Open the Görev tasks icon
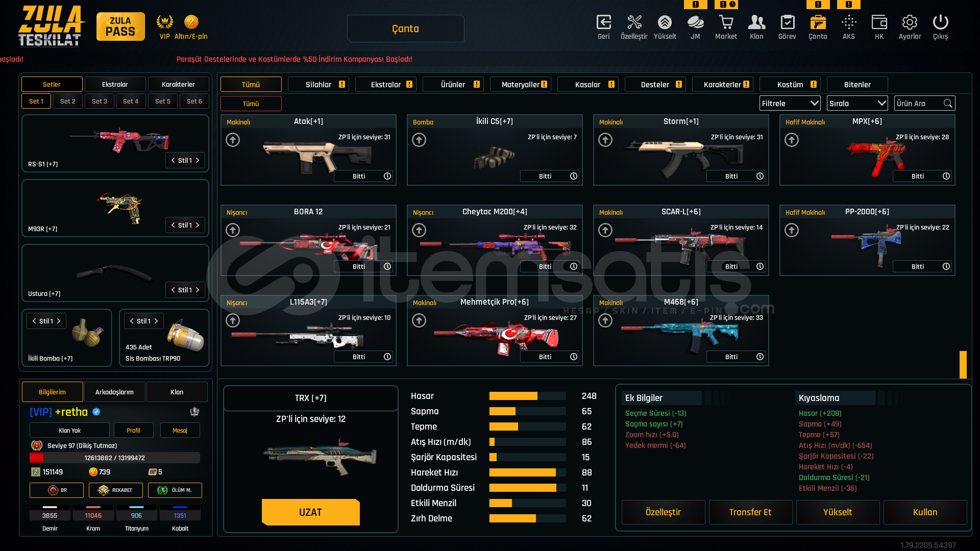The height and width of the screenshot is (551, 980). tap(787, 23)
